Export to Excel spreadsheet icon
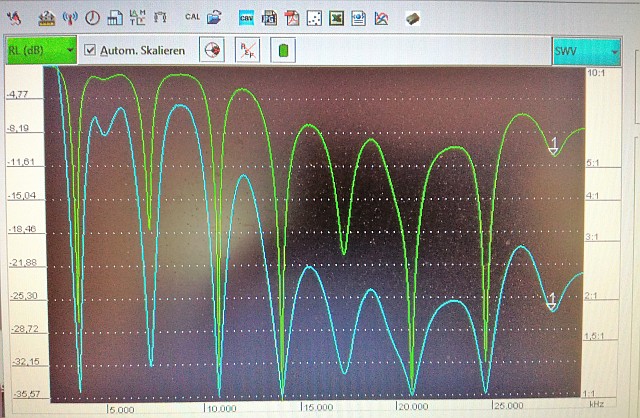This screenshot has height=418, width=640. (x=337, y=17)
